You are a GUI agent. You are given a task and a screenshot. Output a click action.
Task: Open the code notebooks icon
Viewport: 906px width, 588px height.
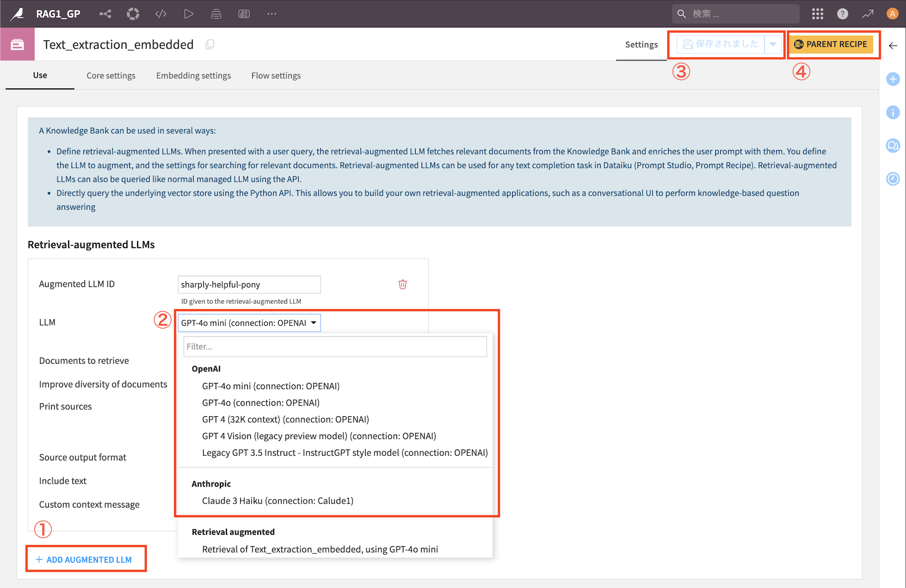tap(161, 14)
